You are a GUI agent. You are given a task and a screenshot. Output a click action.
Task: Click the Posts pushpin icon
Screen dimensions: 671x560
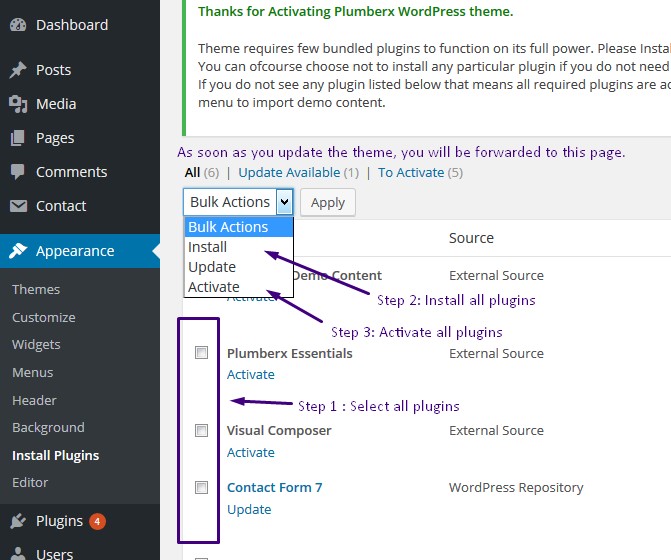pyautogui.click(x=18, y=70)
